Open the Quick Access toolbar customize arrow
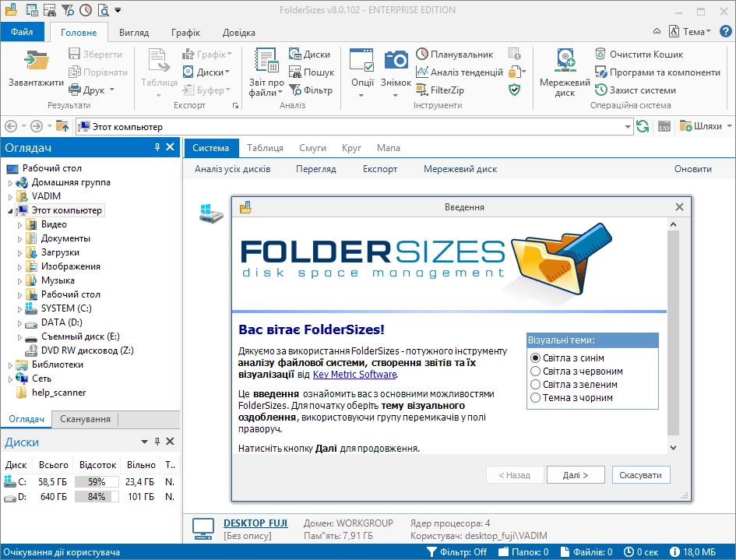Image resolution: width=736 pixels, height=560 pixels. [x=118, y=10]
